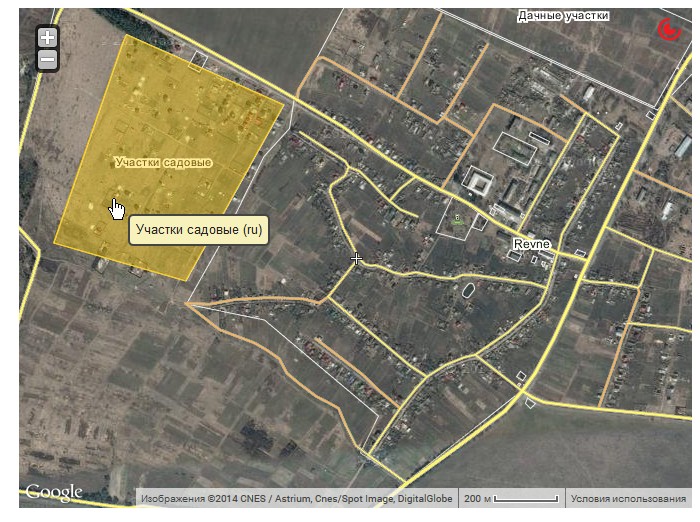Click the zoom out minus button

tap(47, 61)
